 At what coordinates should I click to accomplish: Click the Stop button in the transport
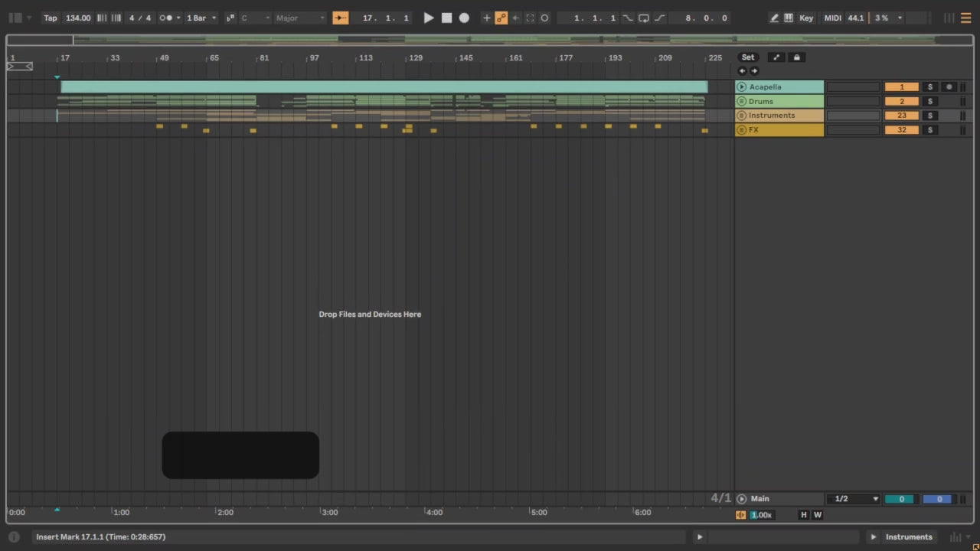446,18
